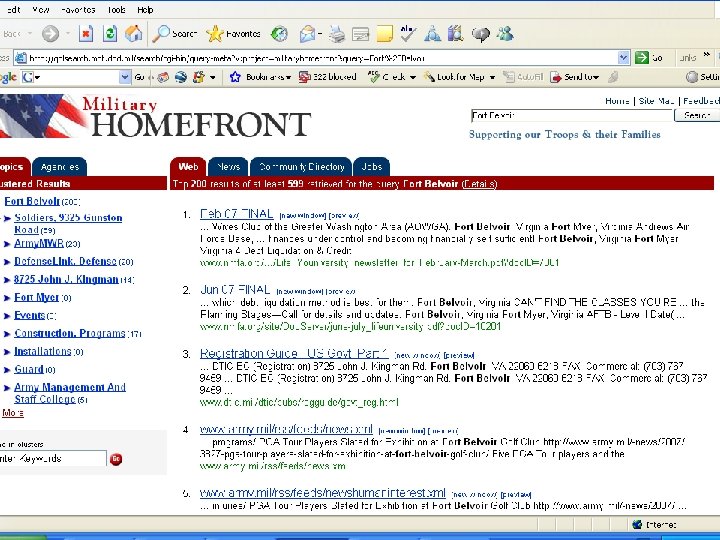Click the Send to toolbar button

[574, 77]
